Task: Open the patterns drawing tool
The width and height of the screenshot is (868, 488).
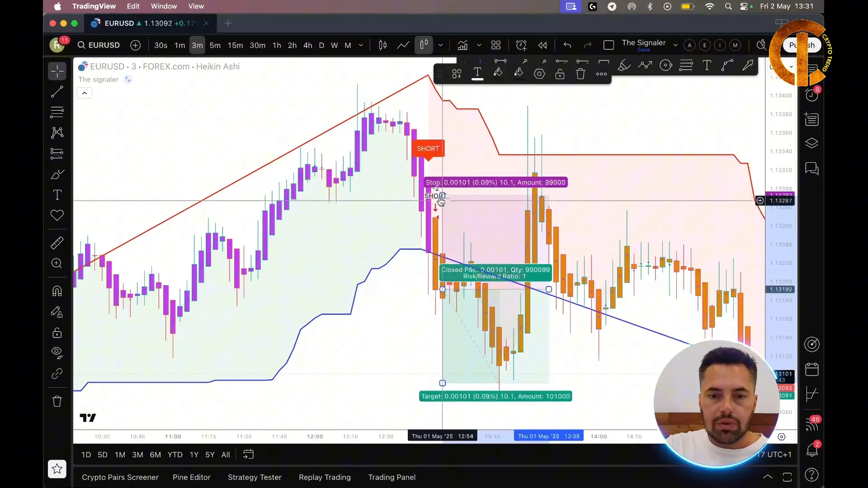Action: pos(57,132)
